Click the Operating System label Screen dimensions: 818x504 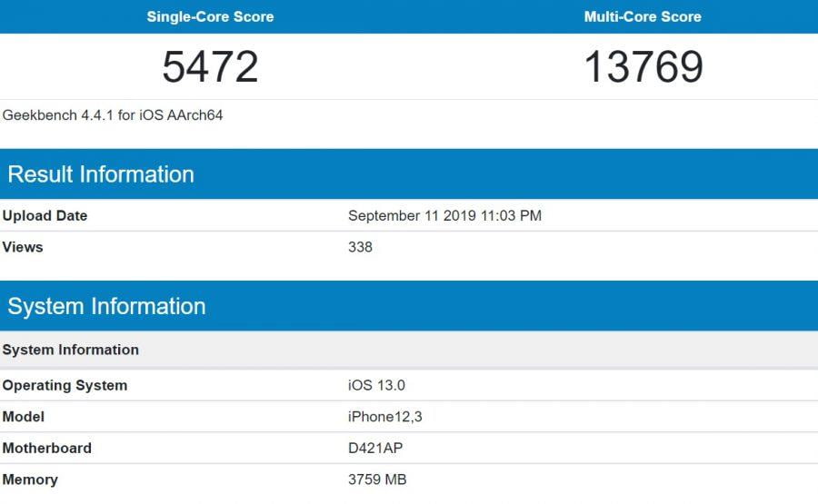pos(65,386)
